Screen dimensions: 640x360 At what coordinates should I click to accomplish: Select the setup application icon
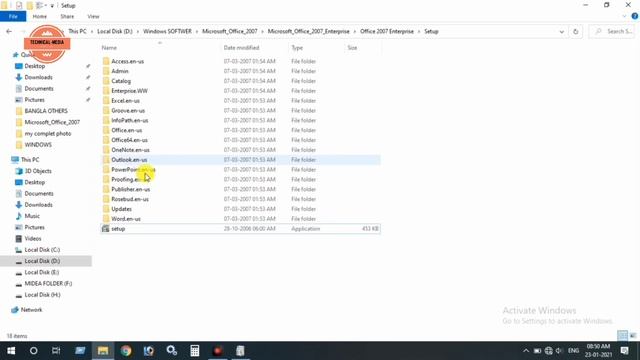pos(106,229)
